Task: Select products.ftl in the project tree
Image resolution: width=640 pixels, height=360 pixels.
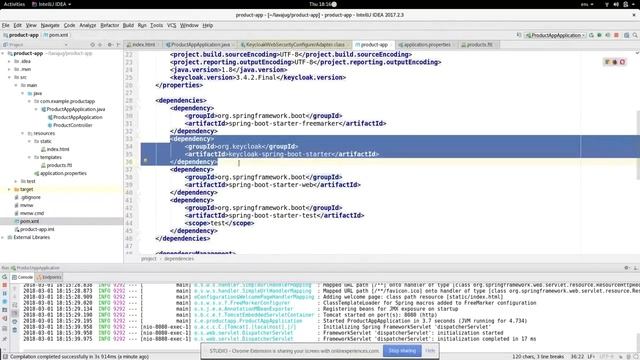Action: coord(59,165)
